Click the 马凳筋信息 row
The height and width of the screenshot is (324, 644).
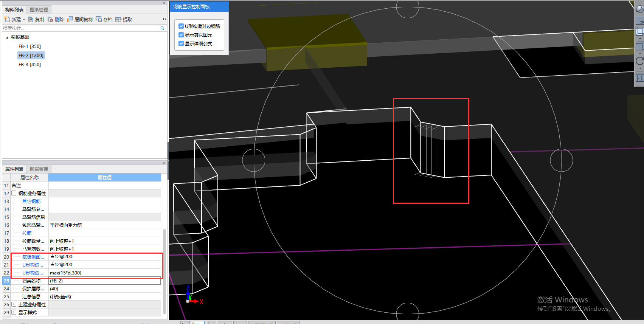pos(82,217)
